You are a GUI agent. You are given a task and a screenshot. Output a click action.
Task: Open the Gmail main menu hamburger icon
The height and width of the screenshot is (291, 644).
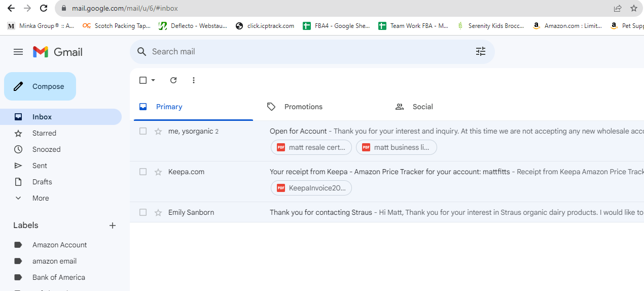click(18, 52)
